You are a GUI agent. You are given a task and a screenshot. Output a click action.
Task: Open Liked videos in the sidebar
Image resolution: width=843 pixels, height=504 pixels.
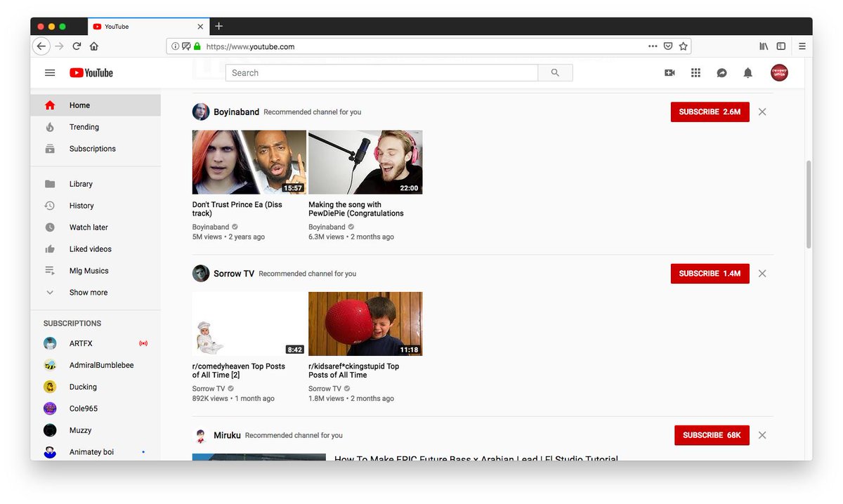coord(96,249)
